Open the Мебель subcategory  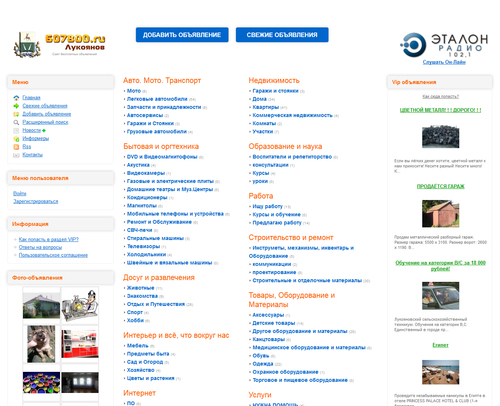click(137, 346)
